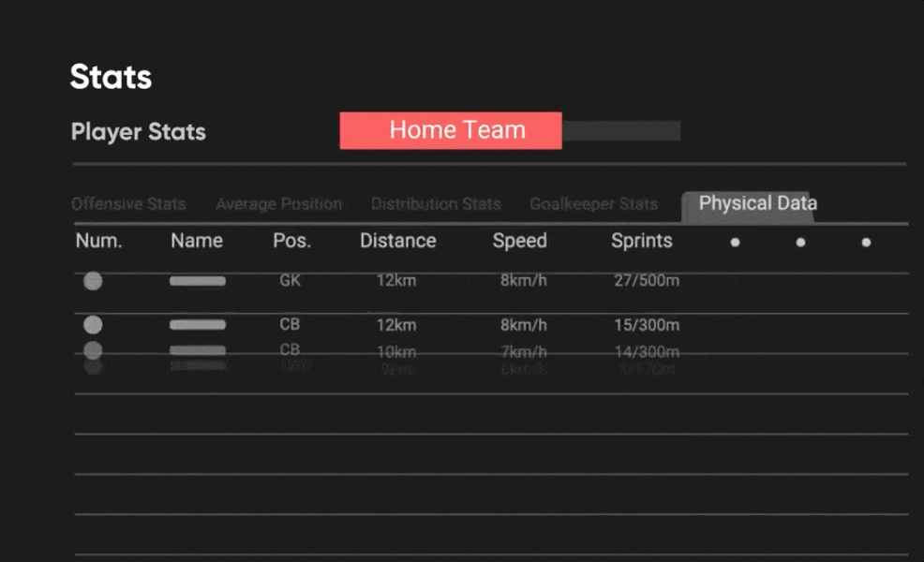Open the Offensive Stats tab

pos(128,204)
